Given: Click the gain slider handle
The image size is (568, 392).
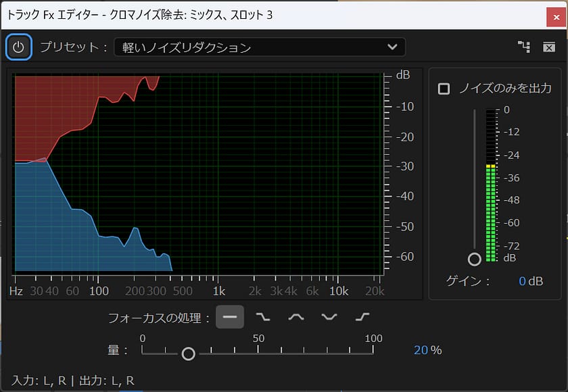Looking at the screenshot, I should point(474,259).
